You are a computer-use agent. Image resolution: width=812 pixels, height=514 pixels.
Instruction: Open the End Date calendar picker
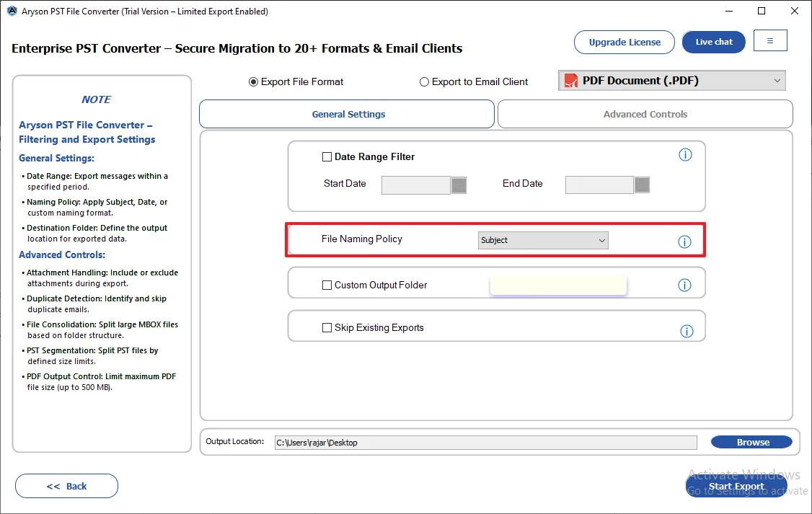tap(642, 185)
